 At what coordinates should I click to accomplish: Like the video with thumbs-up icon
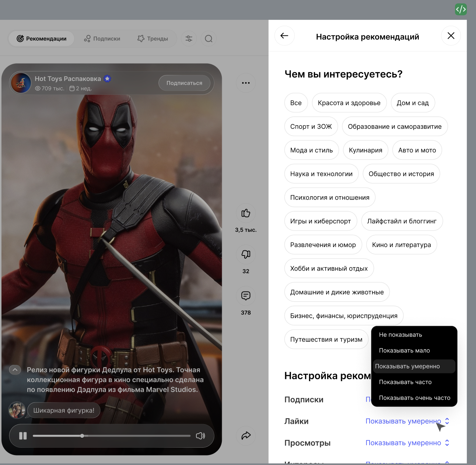click(x=246, y=213)
